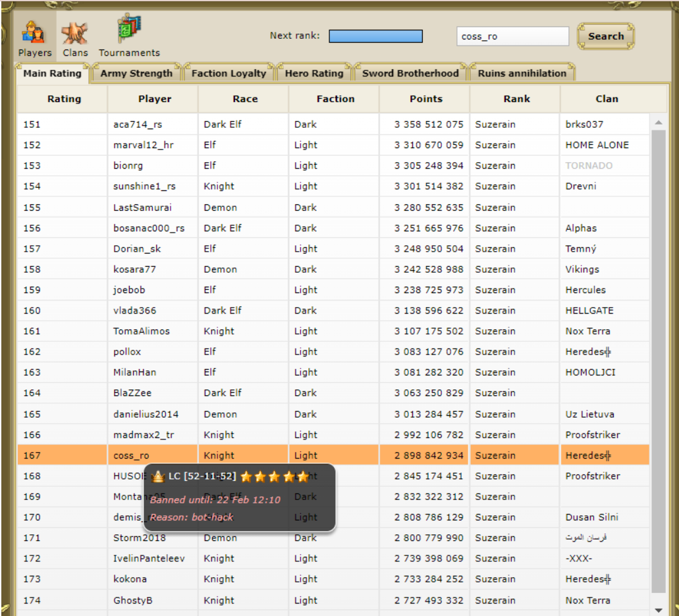Select player LastSamurai
The image size is (679, 616).
(x=142, y=208)
